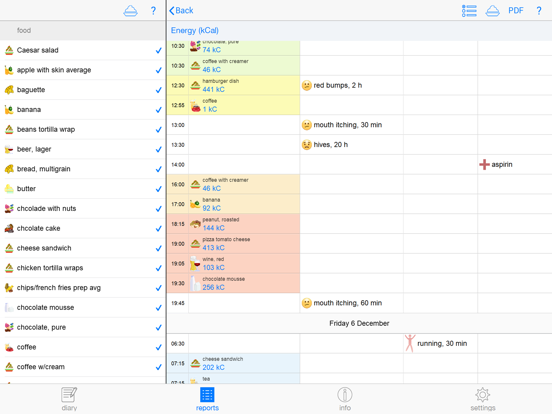
Task: Tap the wine, red glass icon
Action: click(195, 263)
